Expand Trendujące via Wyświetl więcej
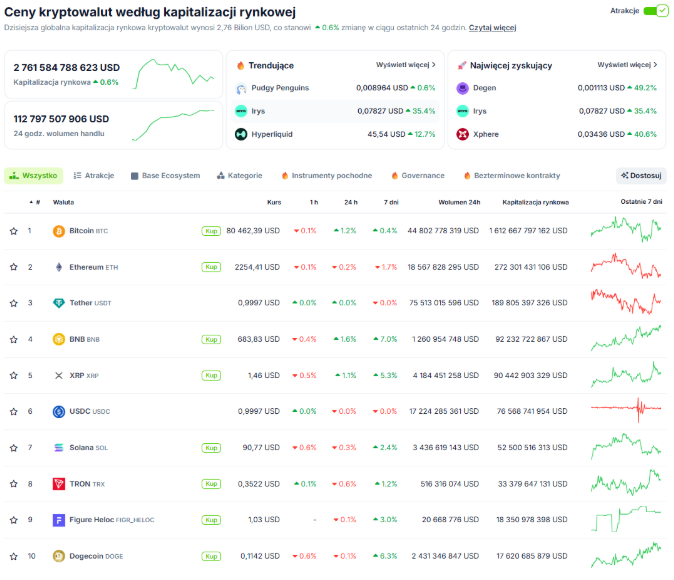 point(406,65)
